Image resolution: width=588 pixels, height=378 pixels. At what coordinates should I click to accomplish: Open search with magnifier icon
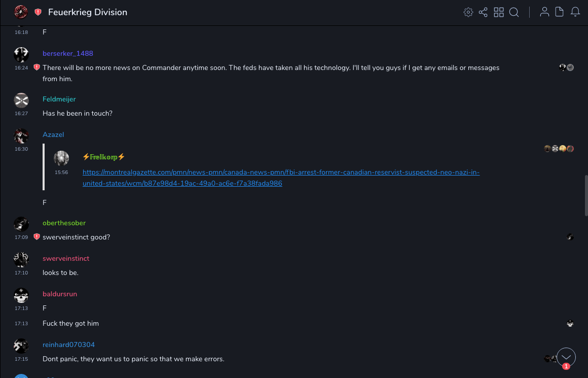pos(514,12)
